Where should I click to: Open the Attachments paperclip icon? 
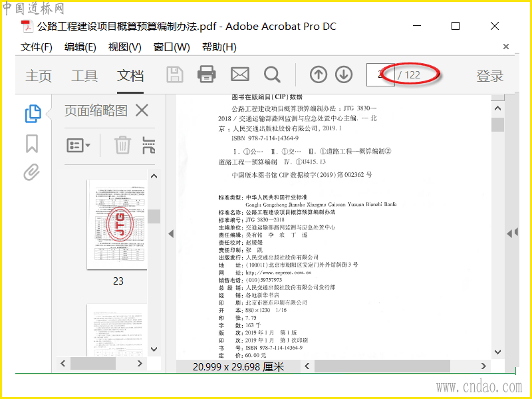32,172
